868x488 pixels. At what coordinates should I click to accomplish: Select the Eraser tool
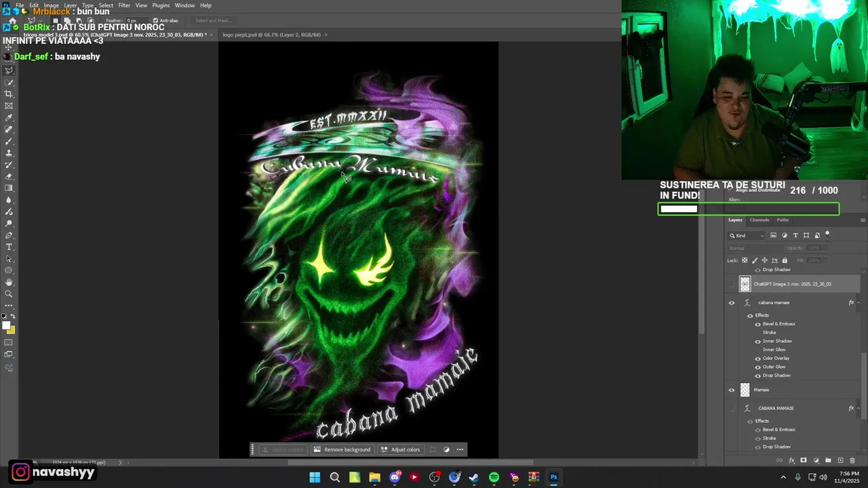click(9, 176)
